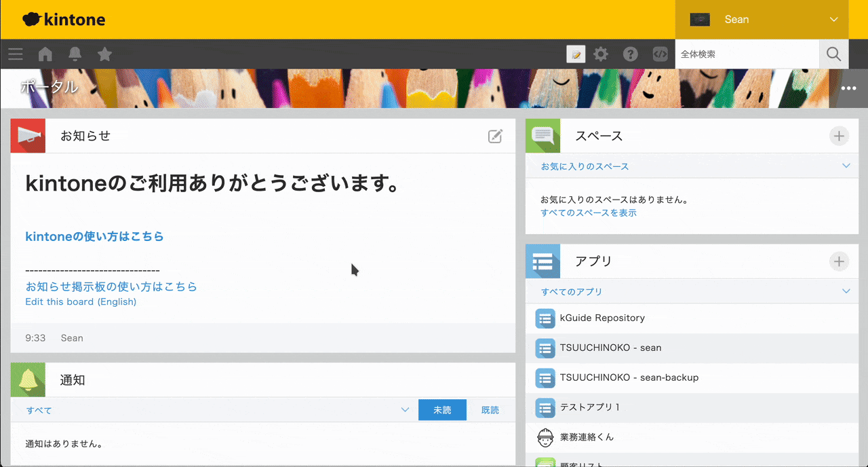Click the 全体検索 search input field

tap(746, 54)
